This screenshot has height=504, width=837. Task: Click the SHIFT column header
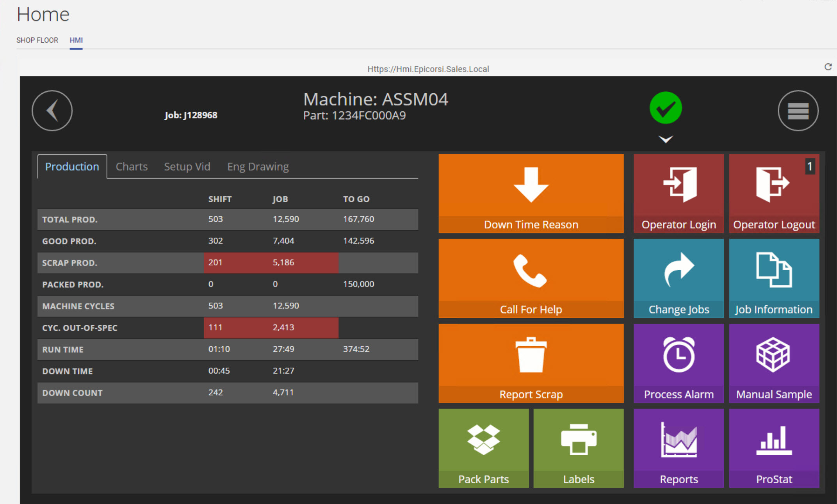click(x=220, y=199)
